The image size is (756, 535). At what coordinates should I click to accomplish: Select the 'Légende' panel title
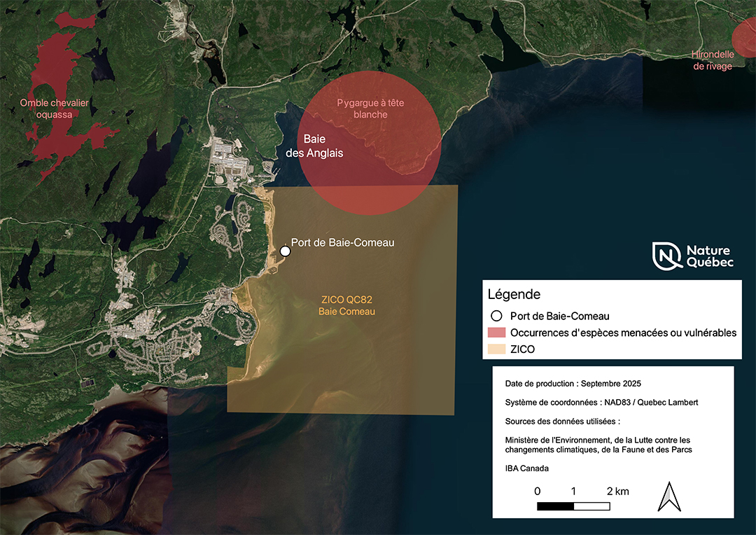(x=514, y=294)
